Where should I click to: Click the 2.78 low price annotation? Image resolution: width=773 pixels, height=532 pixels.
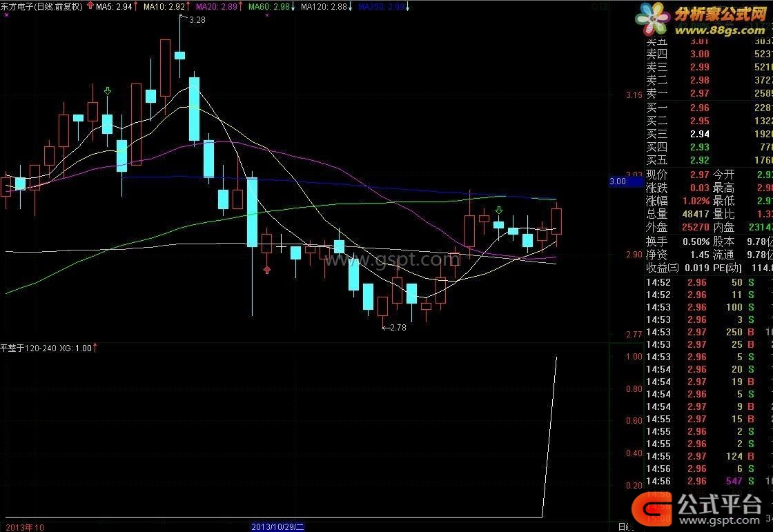(398, 327)
